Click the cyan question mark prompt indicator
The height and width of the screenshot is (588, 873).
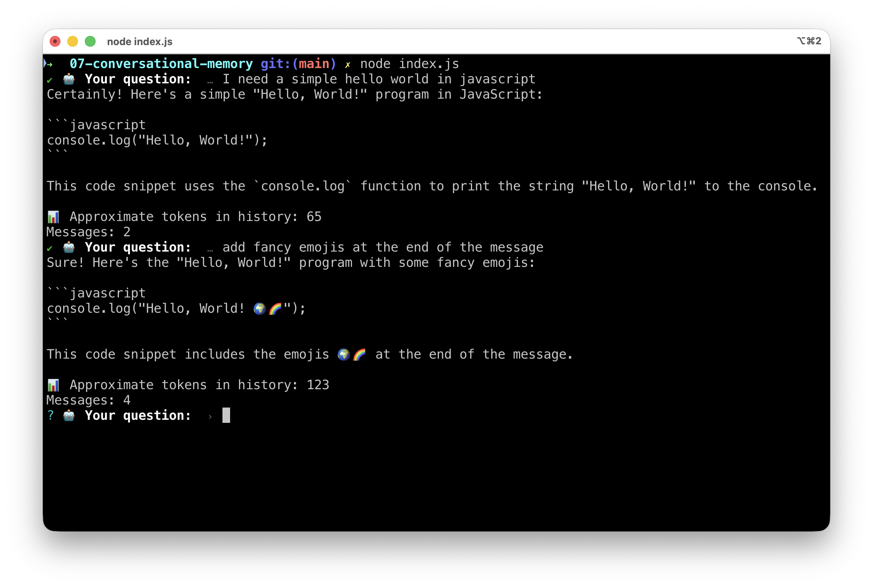(x=50, y=416)
